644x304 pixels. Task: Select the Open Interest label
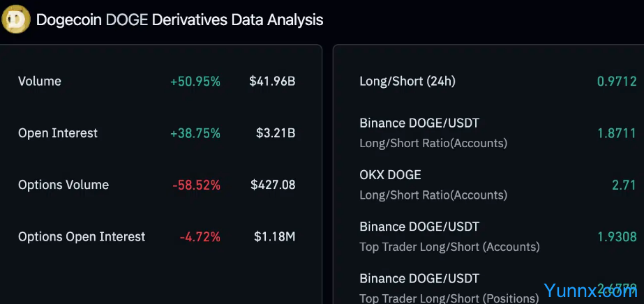(58, 133)
